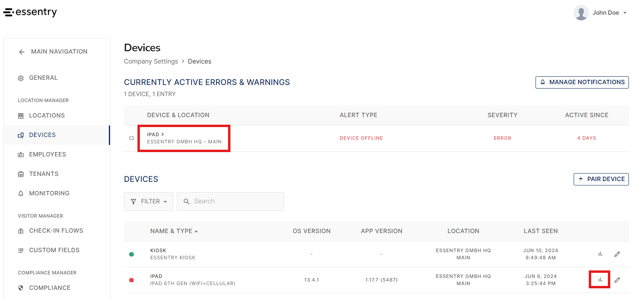Viewport: 644px width, 299px height.
Task: Click plus icon in Pair Device
Action: (x=581, y=179)
